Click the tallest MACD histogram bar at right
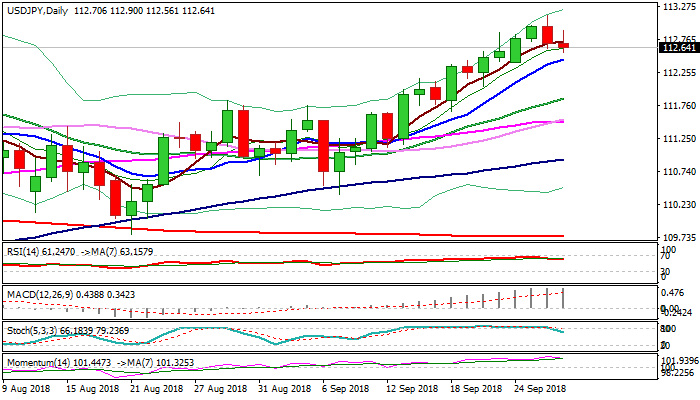Viewport: 700px width, 400px height. 564,297
